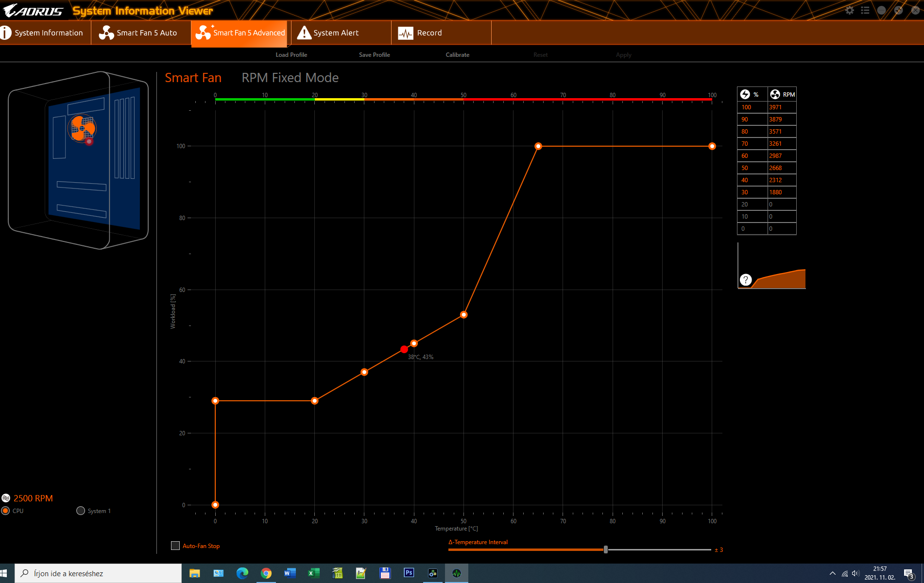Open the notification center icon
The width and height of the screenshot is (924, 583).
tap(909, 574)
